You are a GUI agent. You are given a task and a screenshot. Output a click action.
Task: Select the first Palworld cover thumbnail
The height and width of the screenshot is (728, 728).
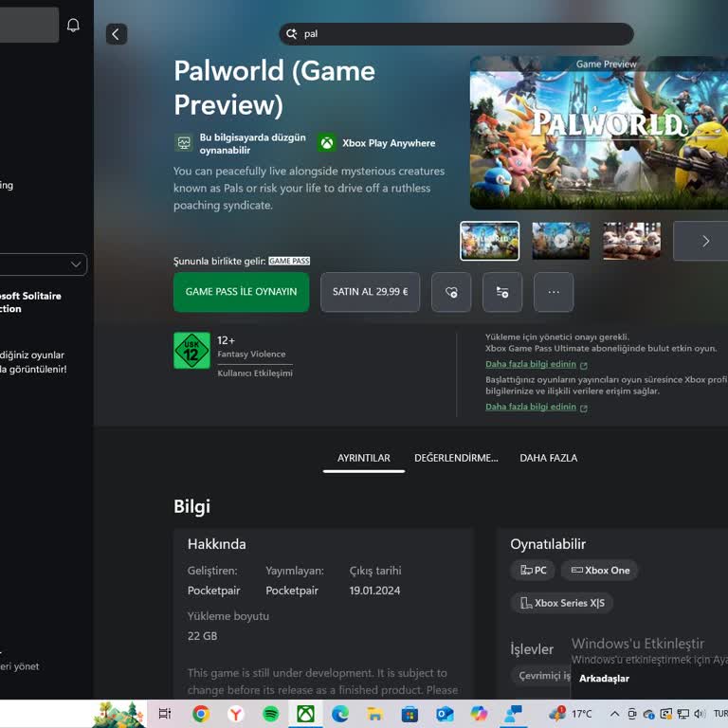click(490, 241)
